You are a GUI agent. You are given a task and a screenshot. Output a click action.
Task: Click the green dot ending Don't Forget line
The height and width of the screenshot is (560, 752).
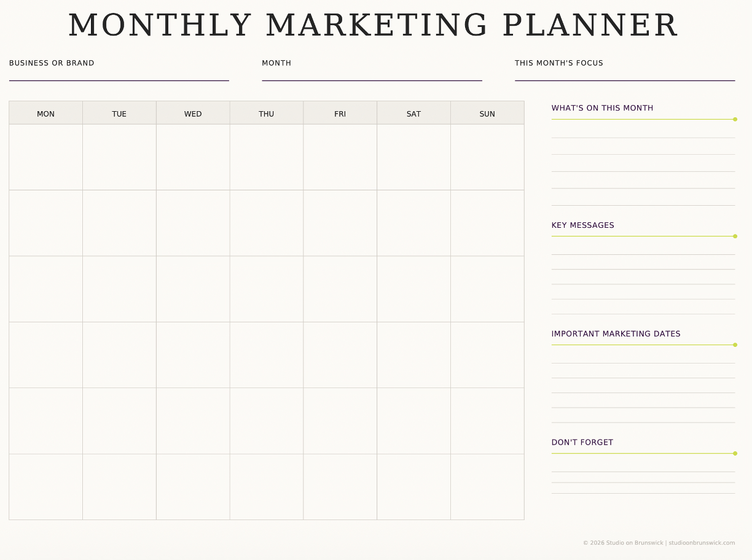pyautogui.click(x=735, y=454)
